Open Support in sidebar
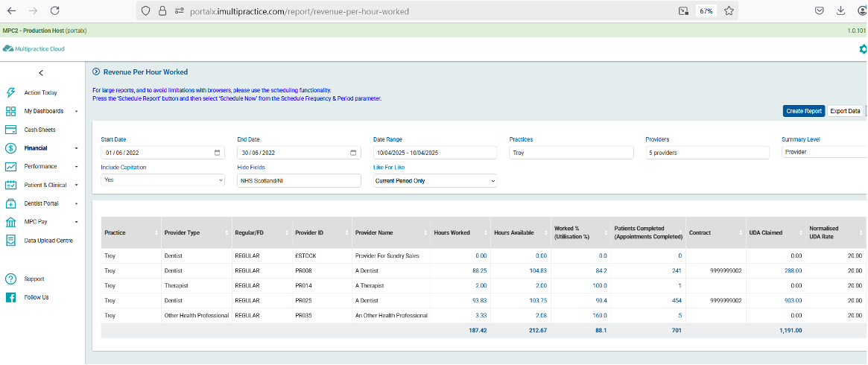This screenshot has height=365, width=868. tap(34, 279)
